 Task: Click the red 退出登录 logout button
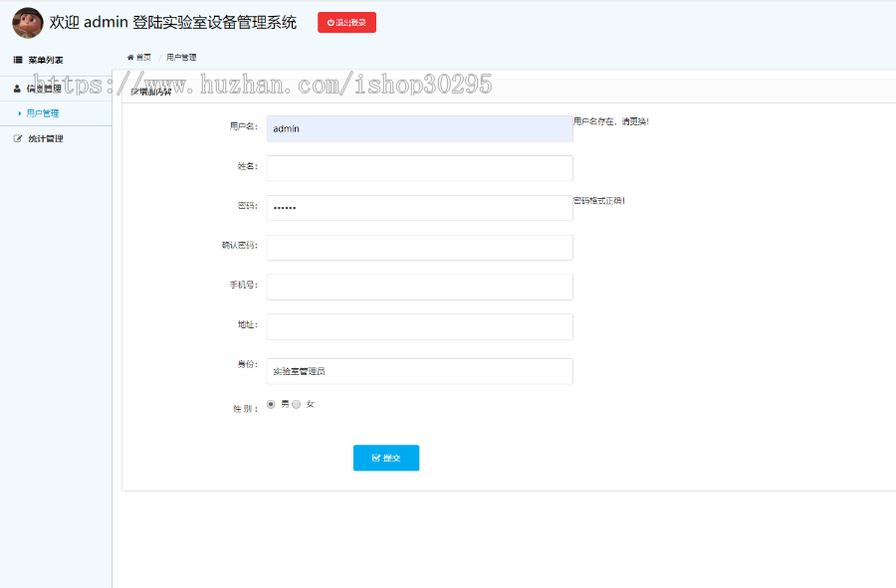coord(346,22)
